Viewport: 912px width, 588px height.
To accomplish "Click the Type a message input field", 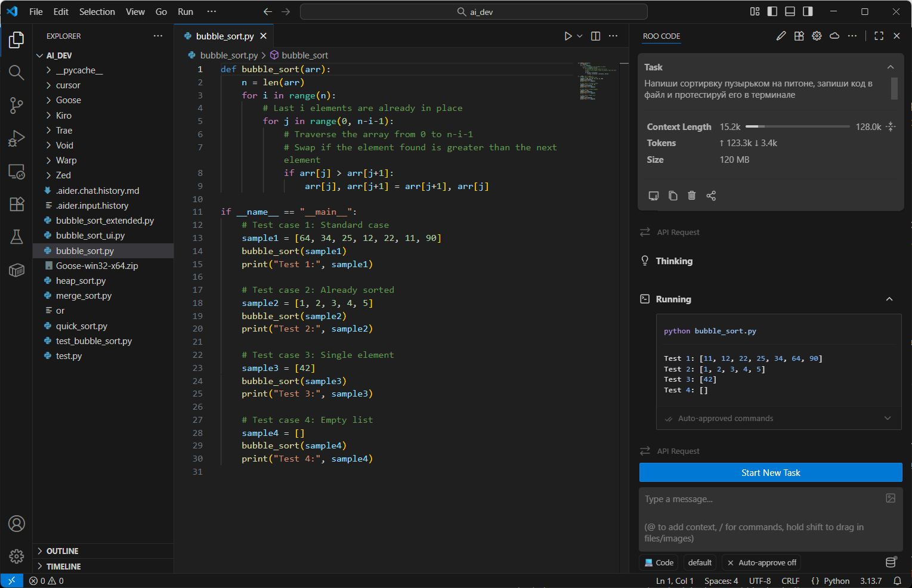I will 763,500.
